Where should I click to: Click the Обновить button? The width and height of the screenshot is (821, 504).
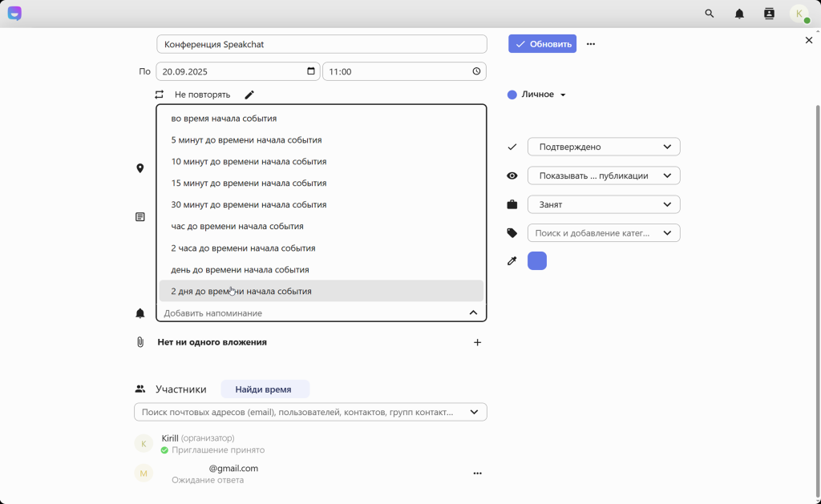pos(542,44)
